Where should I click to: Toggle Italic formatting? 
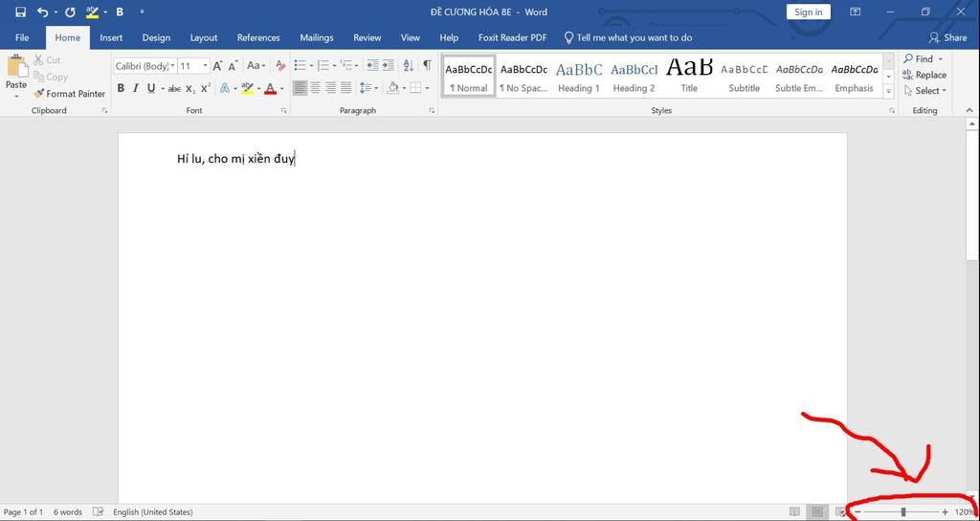pyautogui.click(x=136, y=88)
